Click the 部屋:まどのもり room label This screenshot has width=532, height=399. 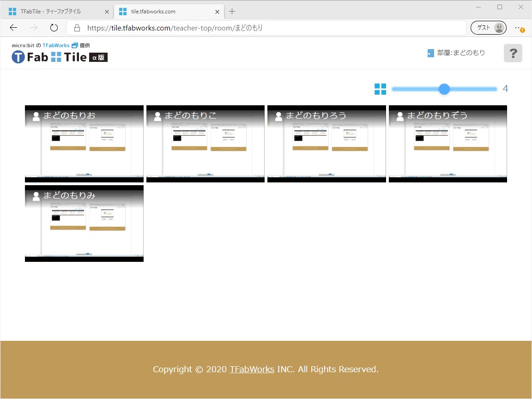pos(461,53)
